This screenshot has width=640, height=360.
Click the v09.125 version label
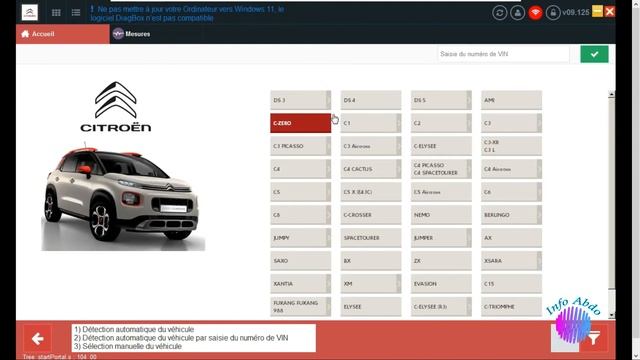[x=576, y=12]
